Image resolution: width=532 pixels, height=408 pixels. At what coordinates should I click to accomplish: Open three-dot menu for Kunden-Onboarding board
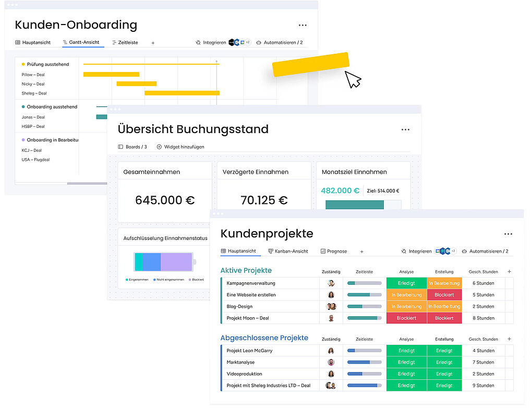tap(303, 25)
